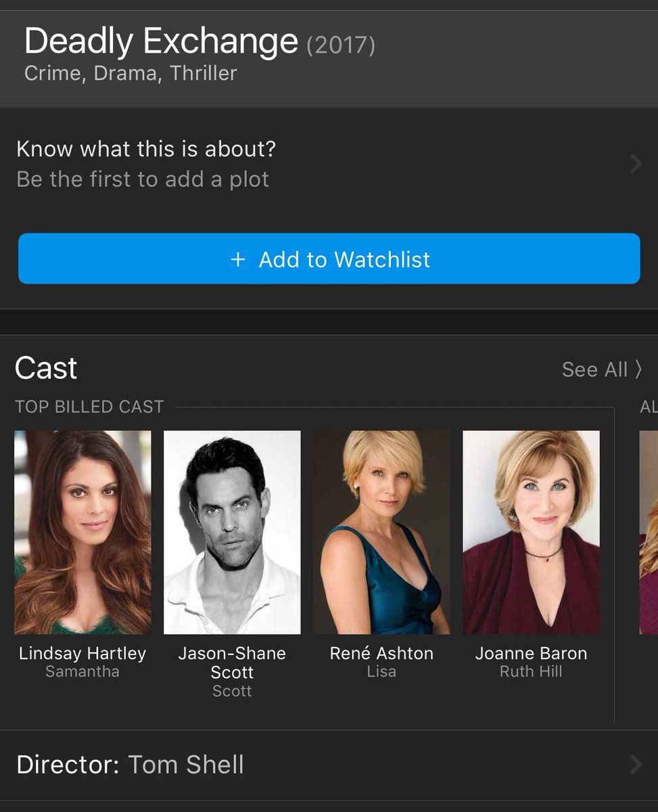Tap the Add to Watchlist button
The image size is (658, 812).
(x=329, y=258)
